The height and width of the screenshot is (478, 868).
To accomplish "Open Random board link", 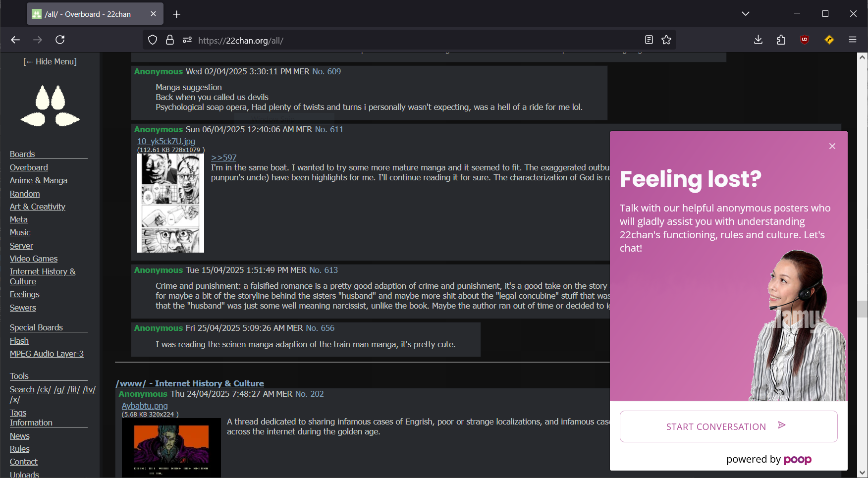I will click(x=25, y=194).
